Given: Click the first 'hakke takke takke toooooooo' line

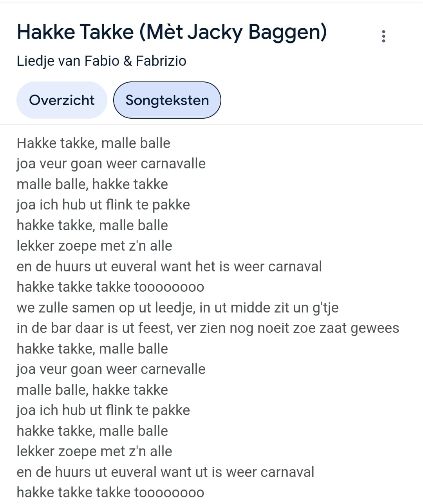Looking at the screenshot, I should (x=110, y=287).
